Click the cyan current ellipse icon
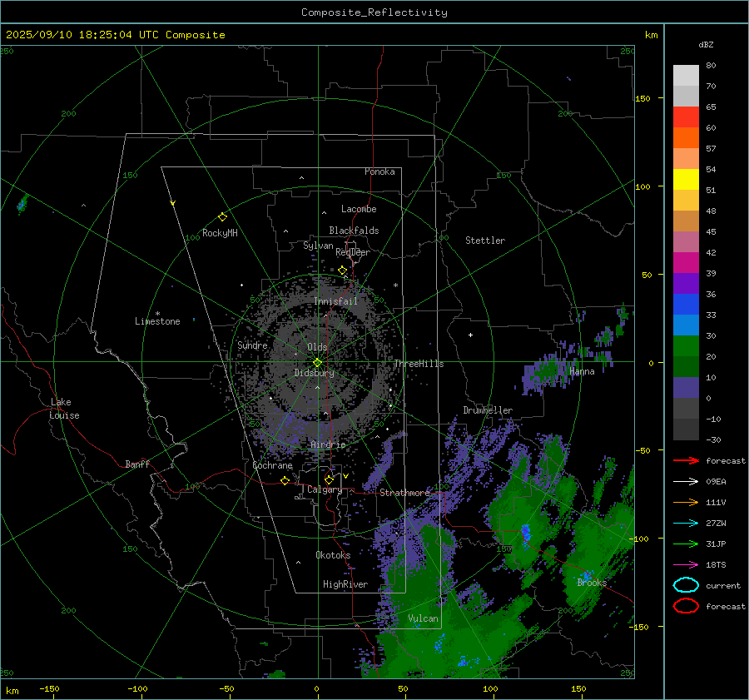Screen dimensions: 749x700 click(x=686, y=585)
